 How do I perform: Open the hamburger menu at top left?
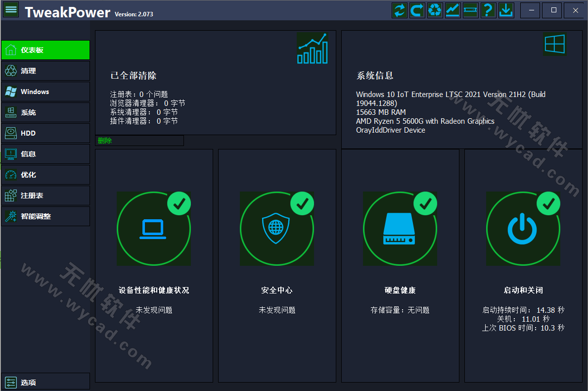click(10, 9)
